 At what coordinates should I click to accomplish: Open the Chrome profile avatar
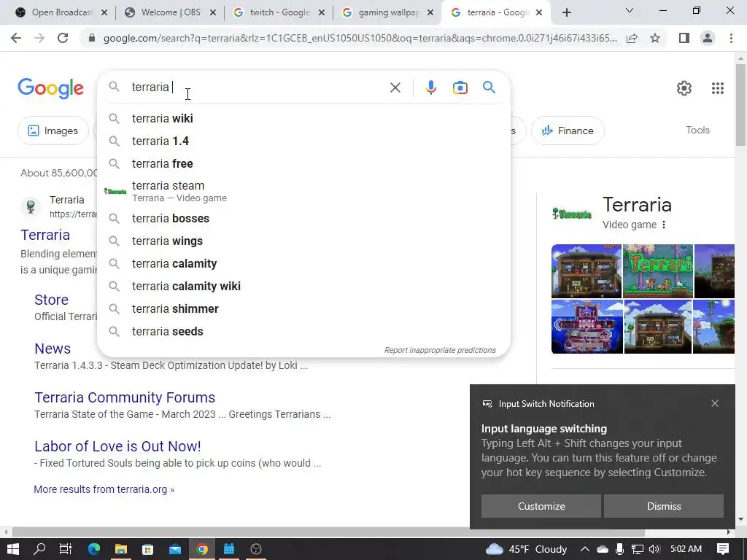pos(708,38)
